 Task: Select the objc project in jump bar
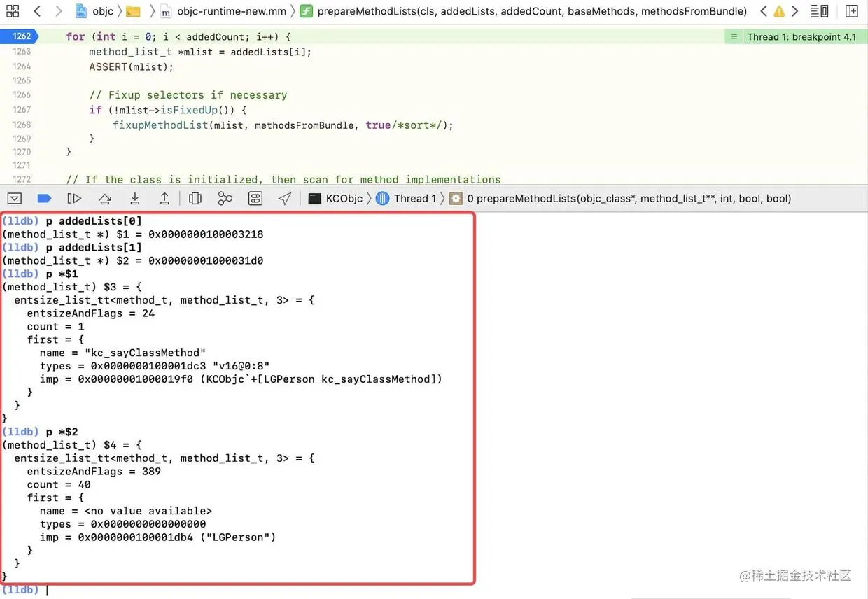94,11
